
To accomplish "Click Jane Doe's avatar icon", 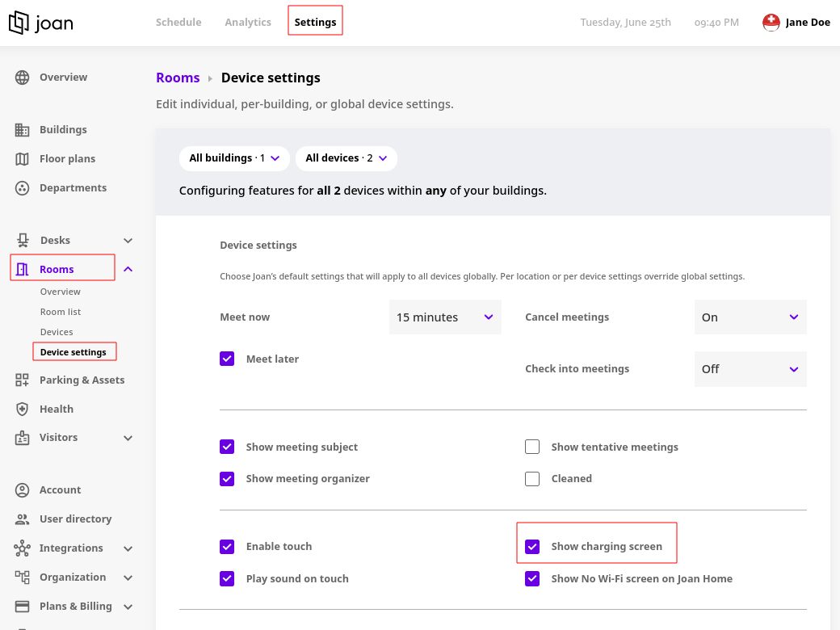I will 771,23.
